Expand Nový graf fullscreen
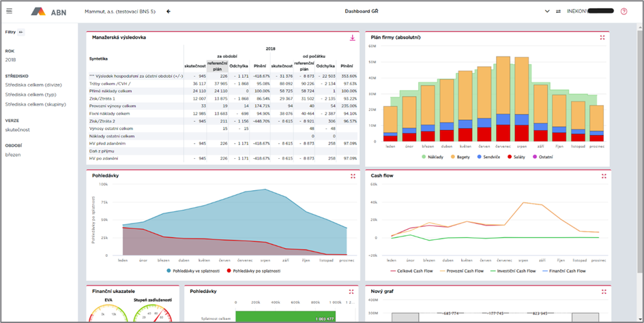 [x=604, y=292]
